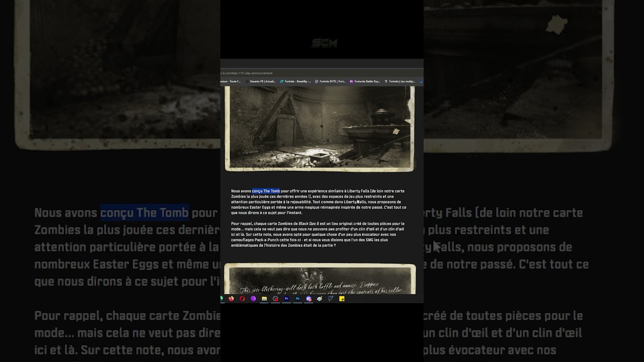Screen dimensions: 644x362
Task: Open the recording app icon with red dot
Action: [275, 299]
